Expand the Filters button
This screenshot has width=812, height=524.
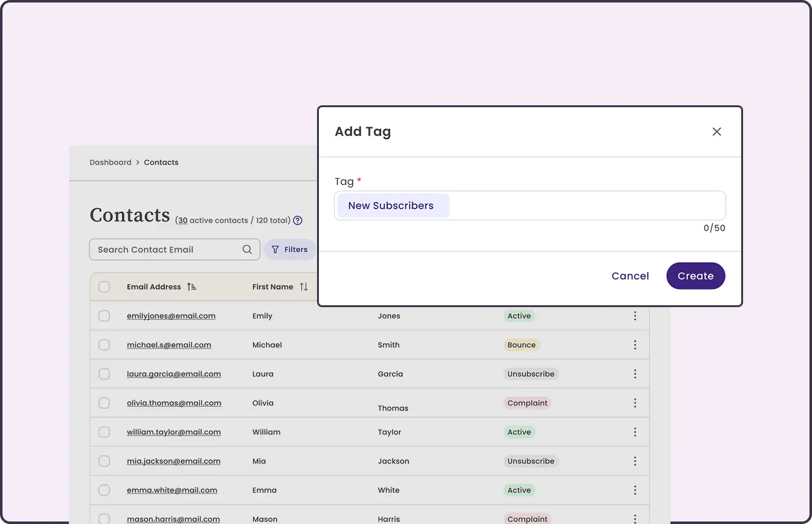[289, 249]
